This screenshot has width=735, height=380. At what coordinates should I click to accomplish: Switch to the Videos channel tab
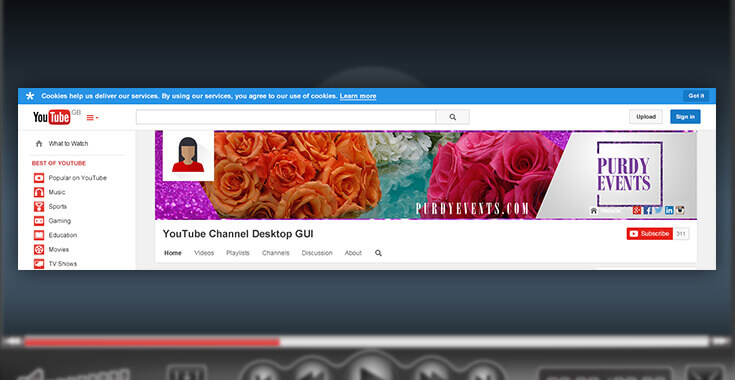[x=204, y=253]
